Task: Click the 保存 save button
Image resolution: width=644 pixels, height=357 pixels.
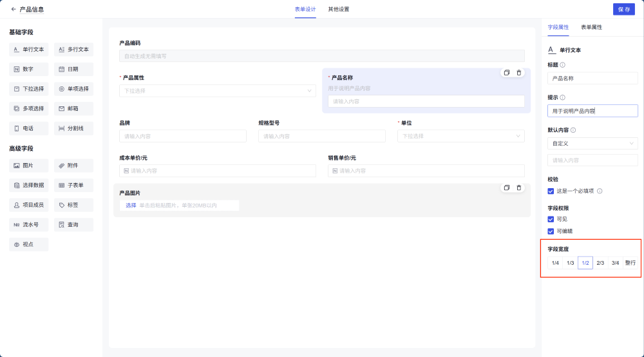Action: [623, 10]
